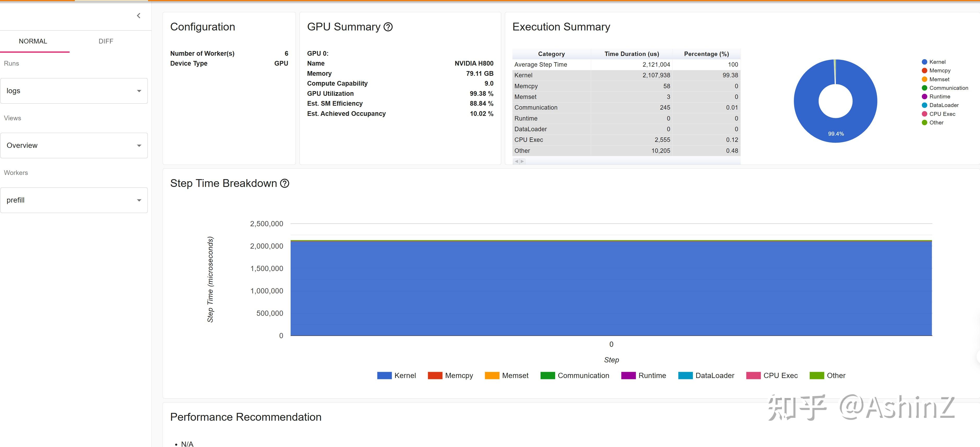980x447 pixels.
Task: Collapse the sidebar with the chevron arrow
Action: coord(138,16)
